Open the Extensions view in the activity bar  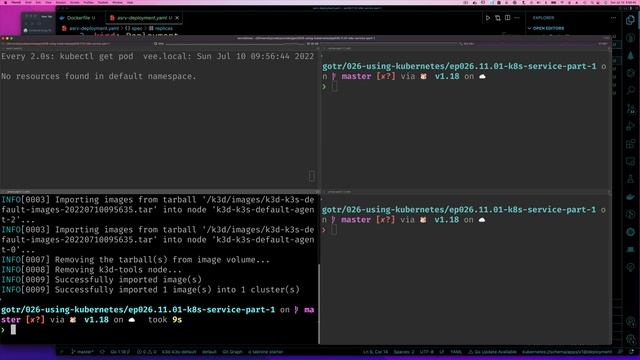tap(631, 144)
